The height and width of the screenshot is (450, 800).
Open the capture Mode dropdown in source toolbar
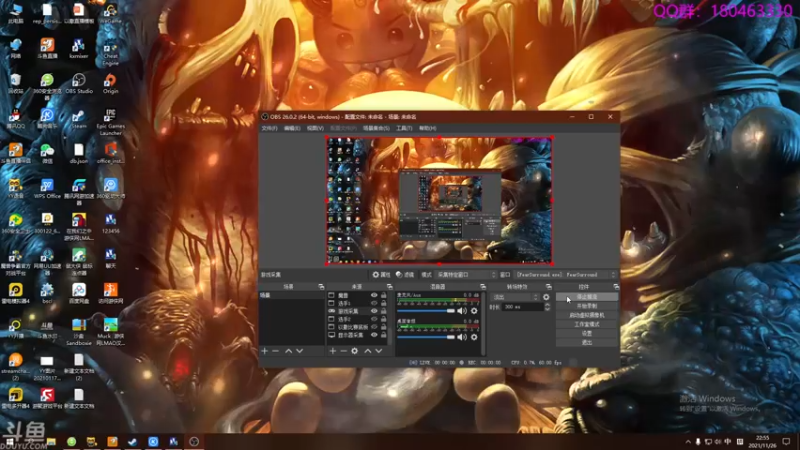pyautogui.click(x=466, y=274)
